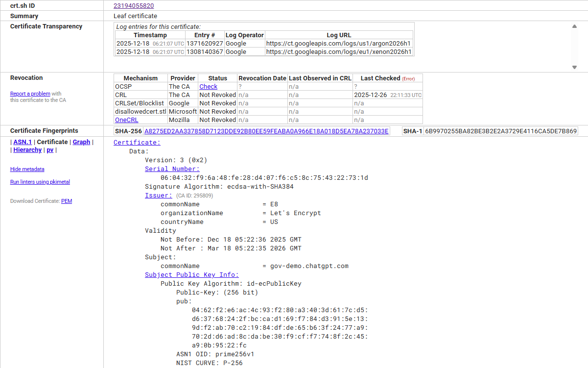Open the crt.sh ID 23194055820 link
The image size is (588, 368).
[134, 5]
